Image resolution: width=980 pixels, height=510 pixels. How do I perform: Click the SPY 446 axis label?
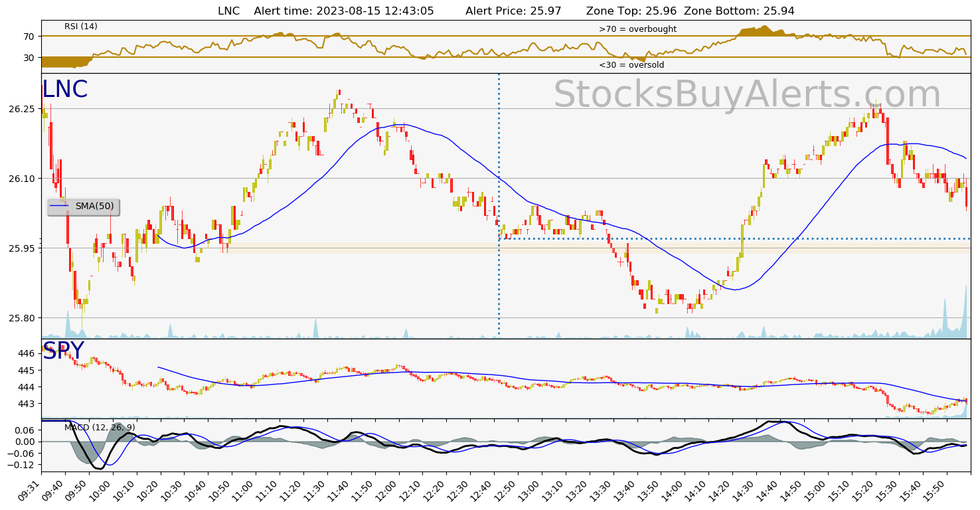pos(27,353)
